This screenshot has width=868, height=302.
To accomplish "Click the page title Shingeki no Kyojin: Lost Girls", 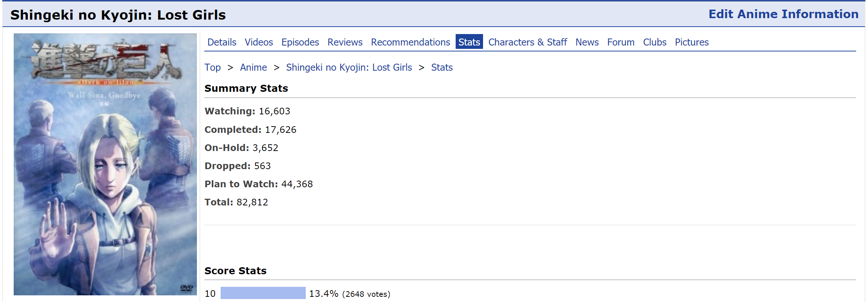I will [x=118, y=15].
